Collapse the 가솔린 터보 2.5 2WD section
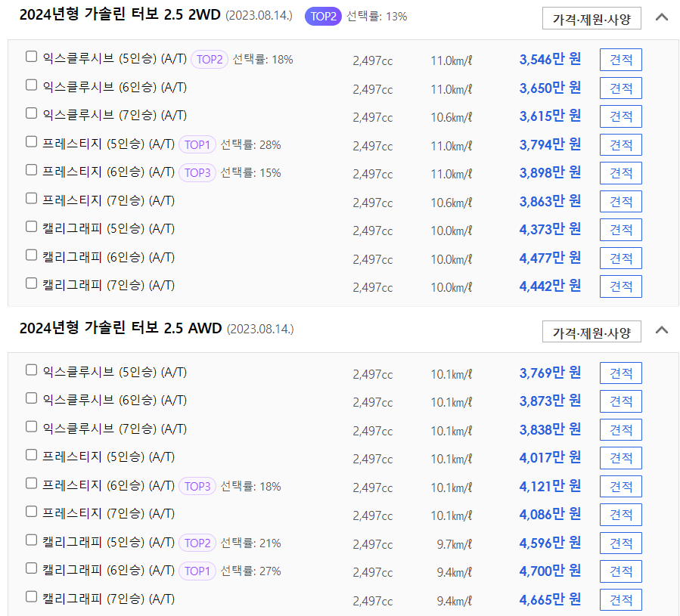 [x=661, y=17]
